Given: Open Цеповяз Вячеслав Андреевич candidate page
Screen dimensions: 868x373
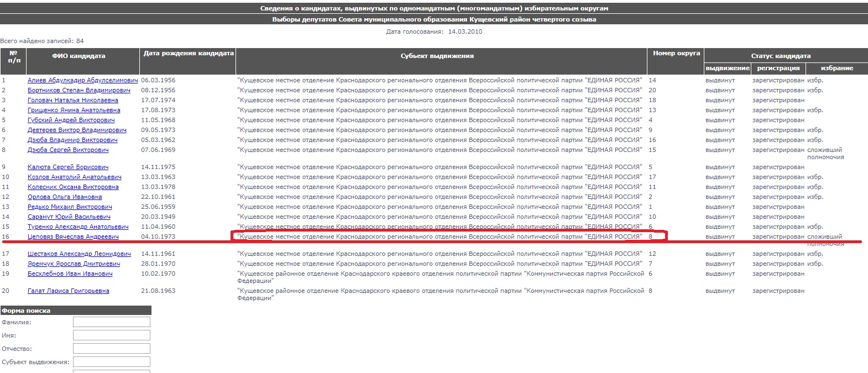Looking at the screenshot, I should (x=73, y=237).
